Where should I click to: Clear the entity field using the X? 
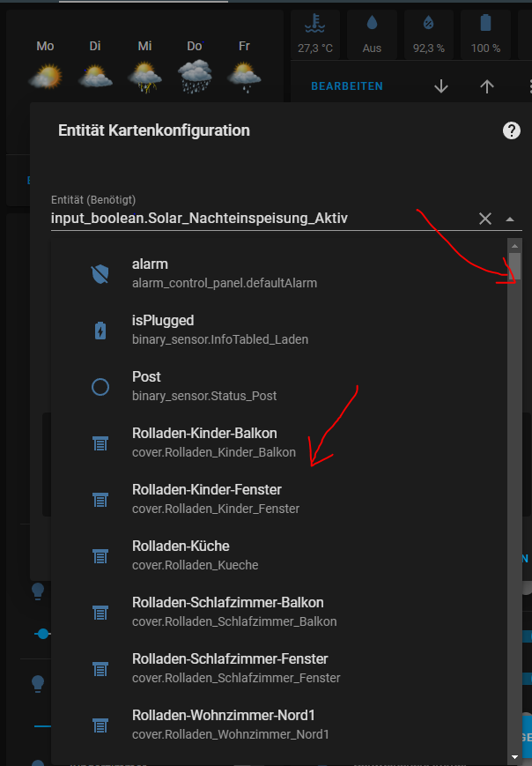(484, 218)
